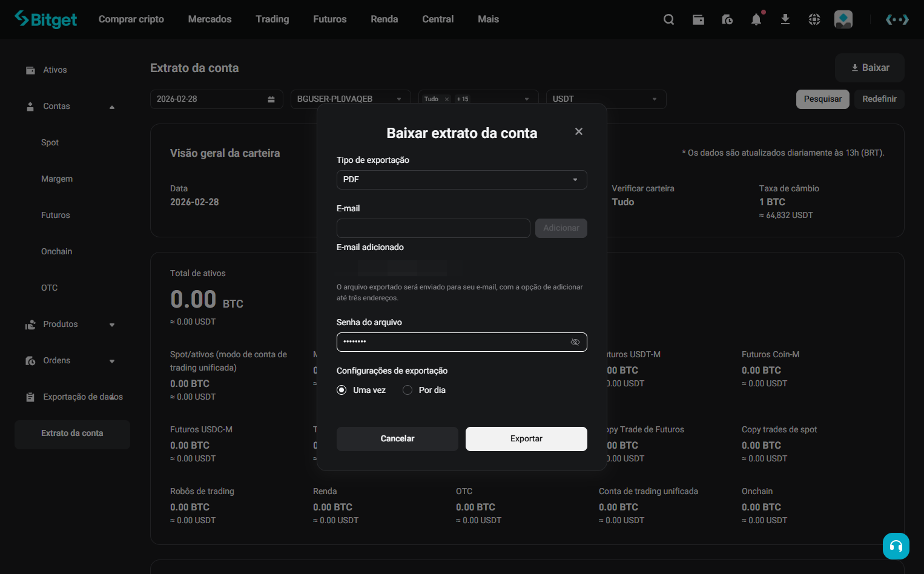Click the Exportação de dados clipboard icon

[x=30, y=397]
